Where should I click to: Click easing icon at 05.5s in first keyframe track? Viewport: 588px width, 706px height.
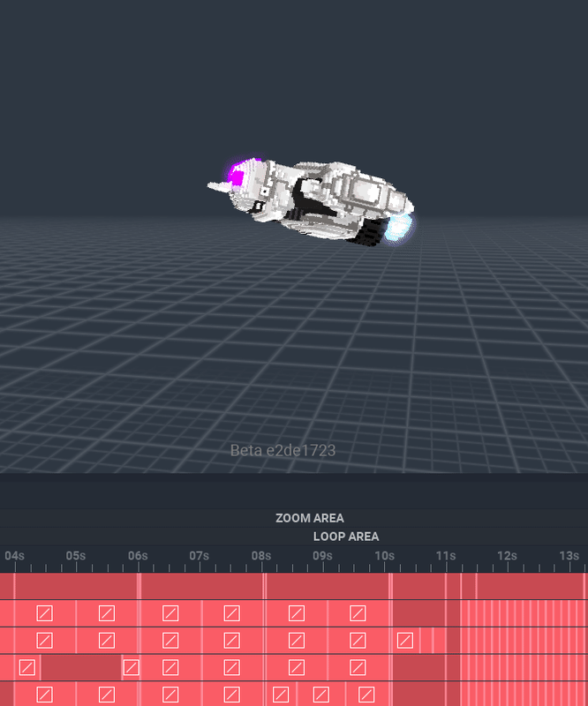(107, 613)
